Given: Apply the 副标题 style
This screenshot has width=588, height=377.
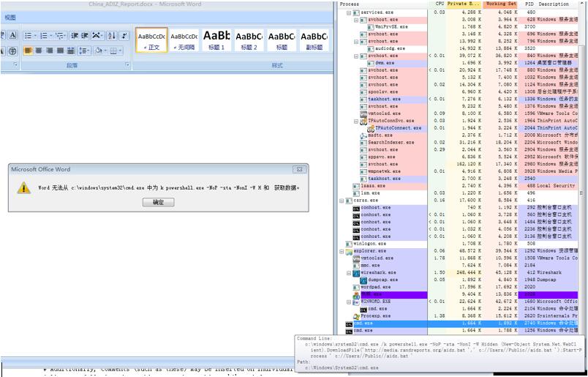Looking at the screenshot, I should 314,40.
